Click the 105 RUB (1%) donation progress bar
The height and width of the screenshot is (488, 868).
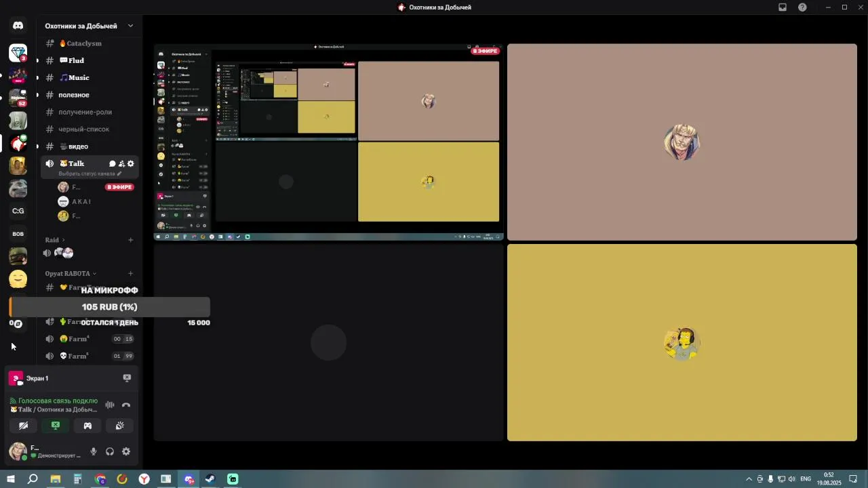[110, 307]
